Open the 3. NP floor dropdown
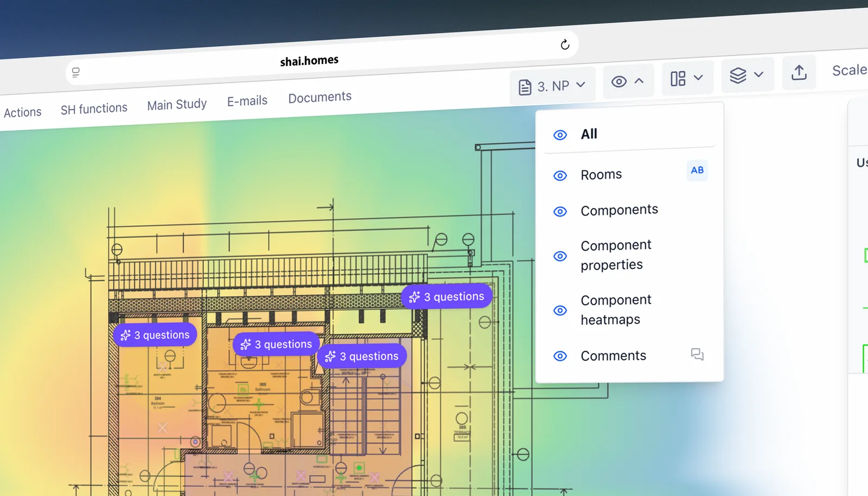Image resolution: width=868 pixels, height=496 pixels. [x=552, y=86]
